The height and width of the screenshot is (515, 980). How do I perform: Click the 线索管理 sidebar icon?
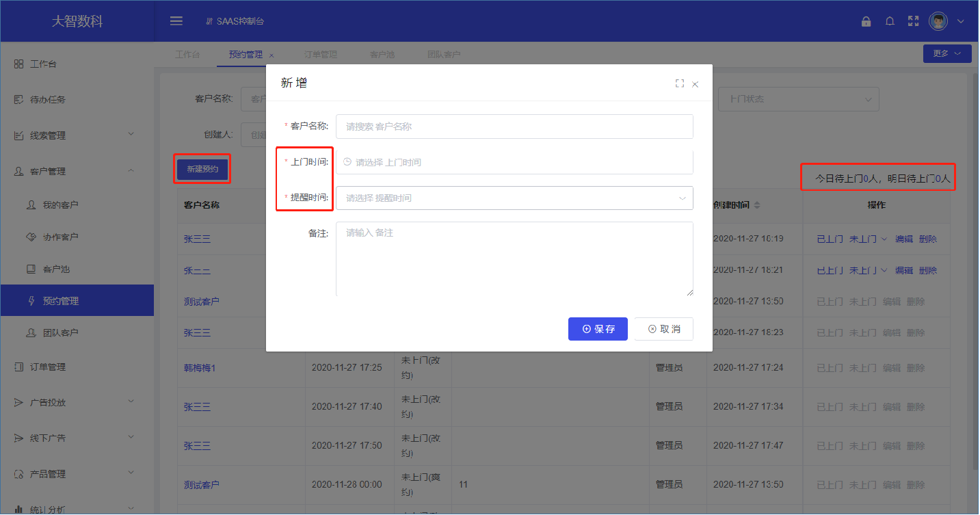19,135
